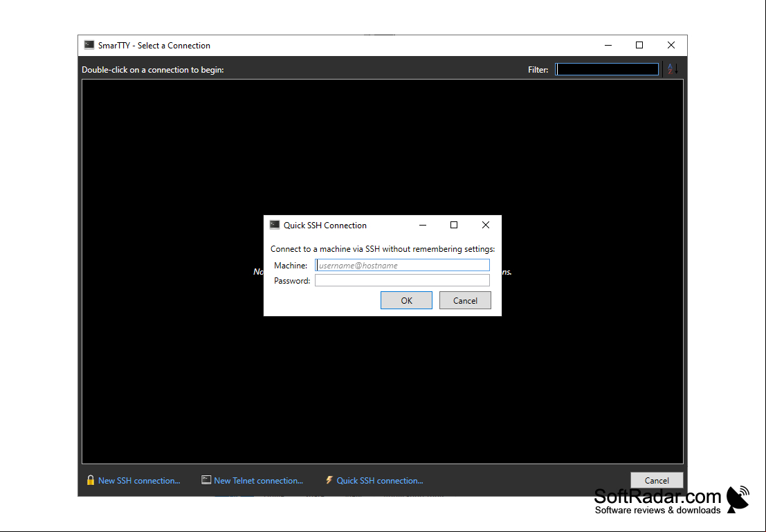This screenshot has width=766, height=532.
Task: Click the Filter text box in SmarTTY
Action: tap(608, 69)
